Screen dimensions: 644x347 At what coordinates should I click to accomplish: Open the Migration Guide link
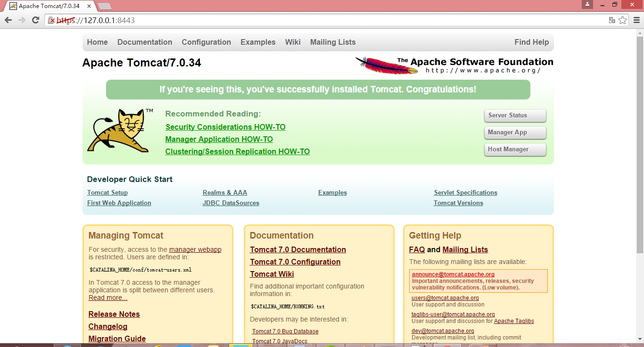point(117,339)
